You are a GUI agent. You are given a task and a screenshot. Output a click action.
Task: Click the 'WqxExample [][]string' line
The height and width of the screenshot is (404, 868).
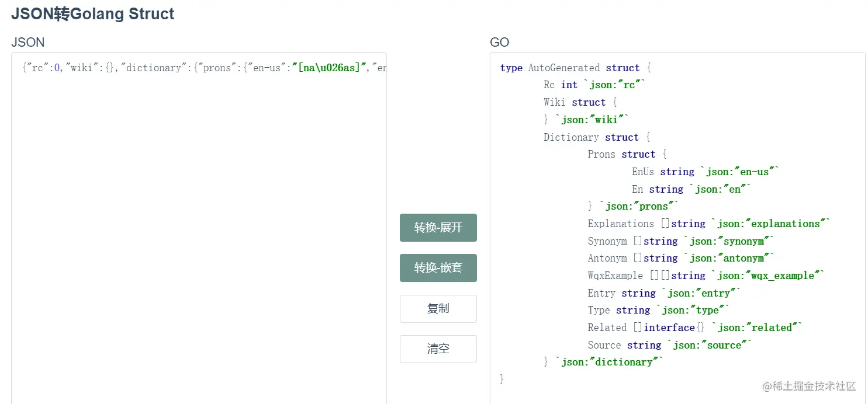click(x=706, y=276)
